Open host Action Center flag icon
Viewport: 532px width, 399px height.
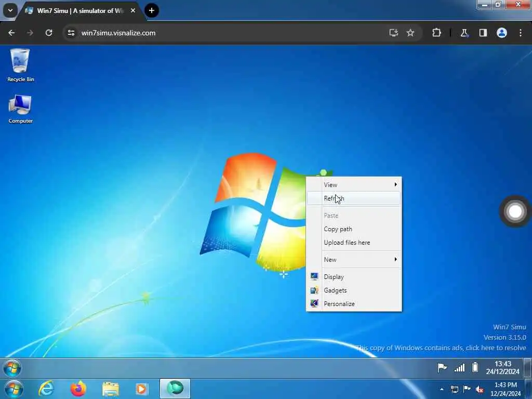point(467,389)
